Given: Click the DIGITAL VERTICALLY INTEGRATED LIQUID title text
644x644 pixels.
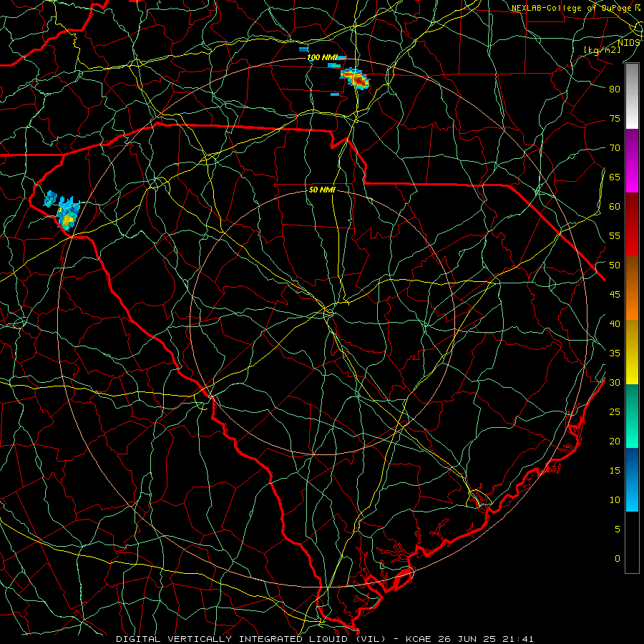Looking at the screenshot, I should coord(251,639).
